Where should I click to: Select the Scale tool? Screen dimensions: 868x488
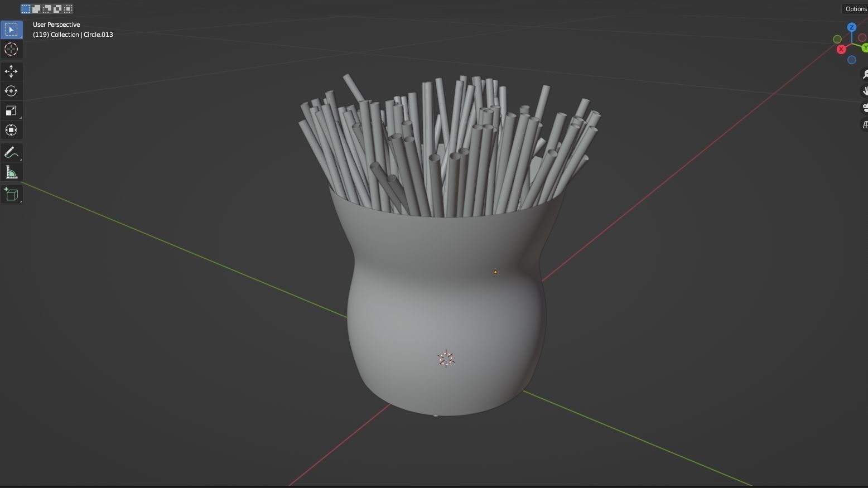(11, 110)
